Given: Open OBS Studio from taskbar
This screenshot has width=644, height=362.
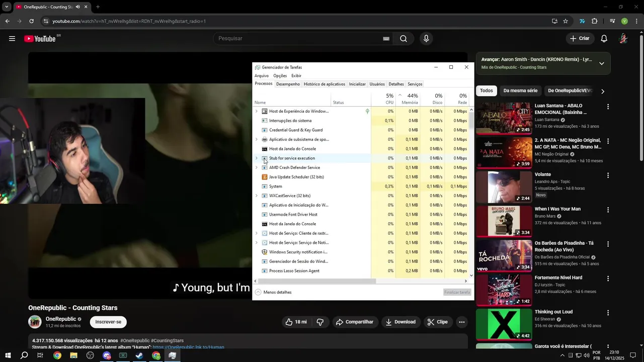Looking at the screenshot, I should (x=90, y=355).
